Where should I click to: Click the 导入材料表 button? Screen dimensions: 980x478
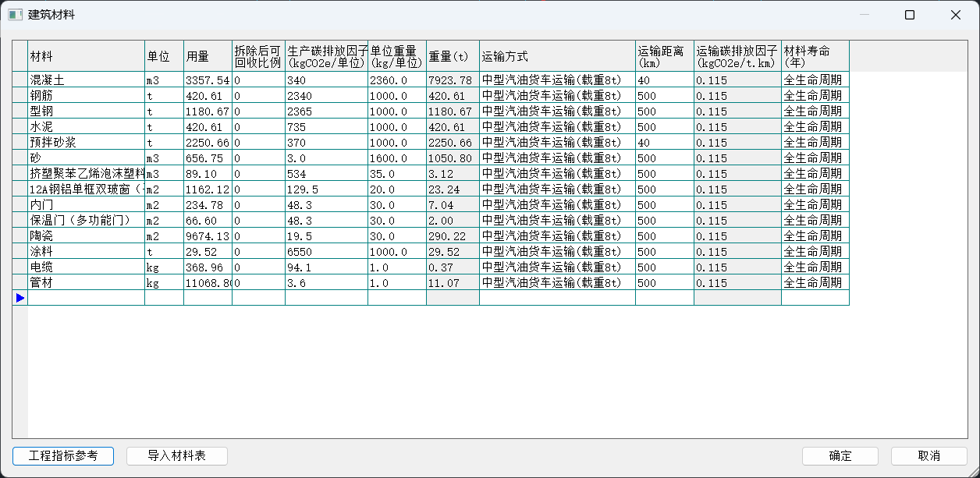coord(177,456)
